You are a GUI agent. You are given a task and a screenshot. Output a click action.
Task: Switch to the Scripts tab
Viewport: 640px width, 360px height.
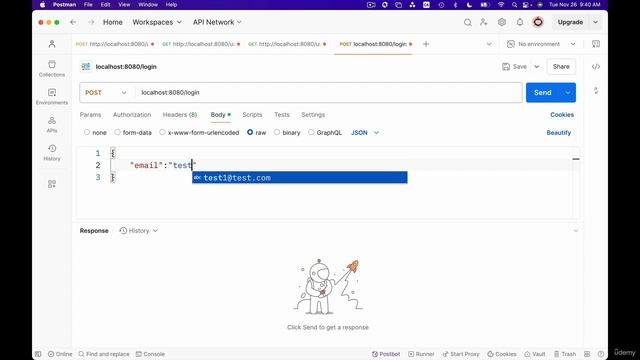(x=252, y=115)
